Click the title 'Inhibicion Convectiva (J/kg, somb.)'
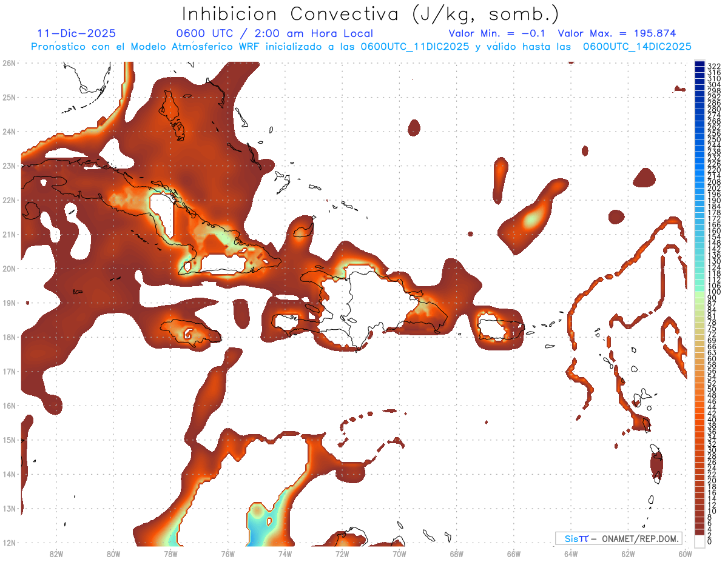The width and height of the screenshot is (728, 562). pyautogui.click(x=371, y=14)
